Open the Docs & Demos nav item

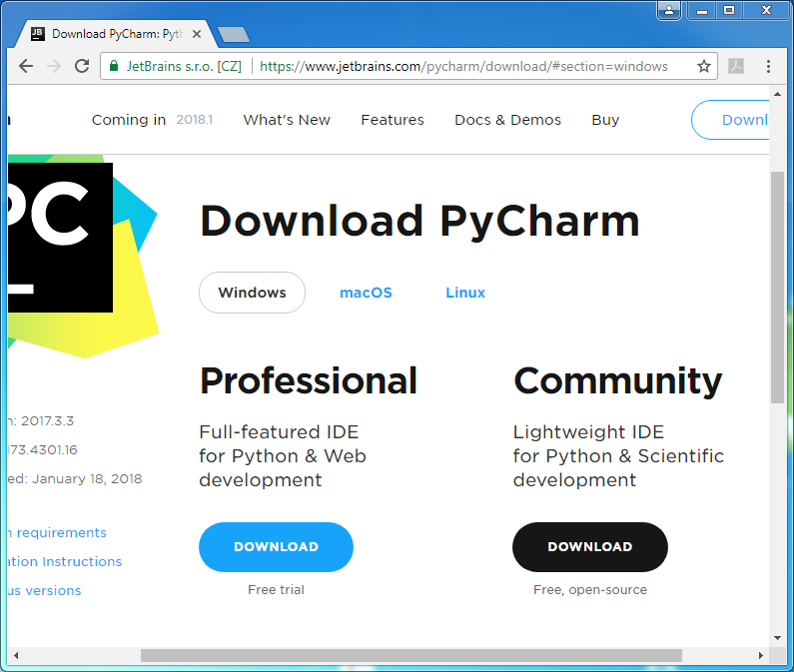tap(508, 120)
